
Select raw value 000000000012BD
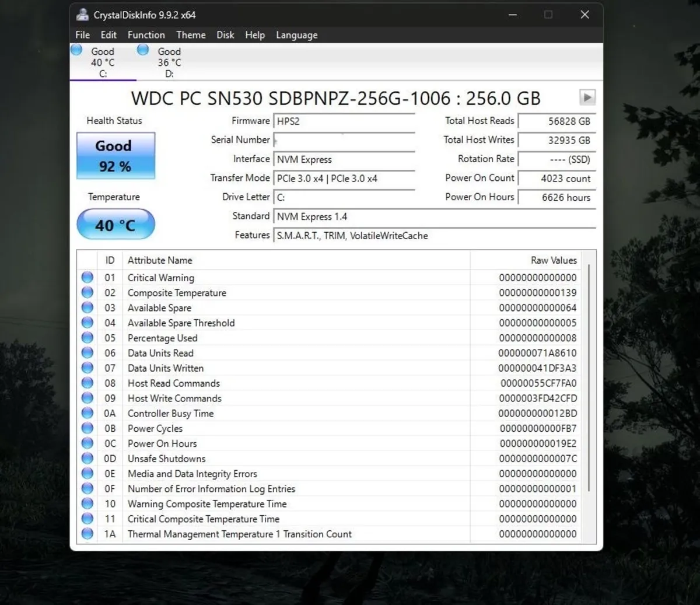coord(537,414)
